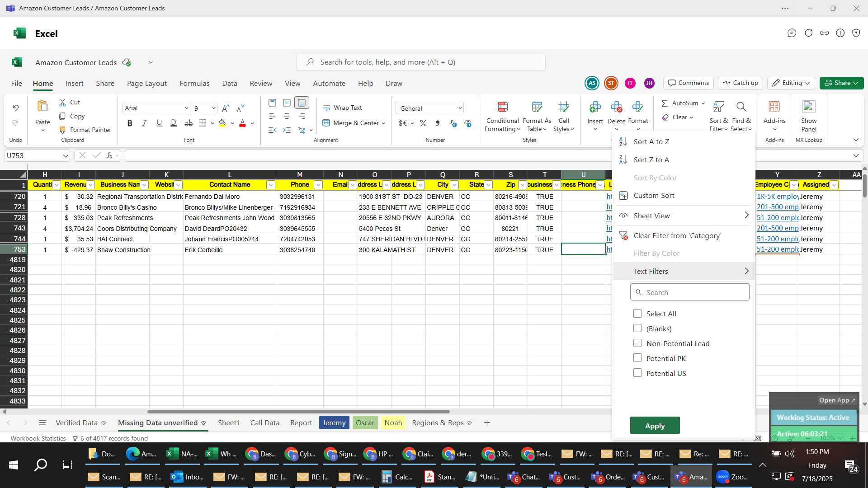Click Conditional Formatting icon
This screenshot has height=488, width=868.
coord(502,107)
